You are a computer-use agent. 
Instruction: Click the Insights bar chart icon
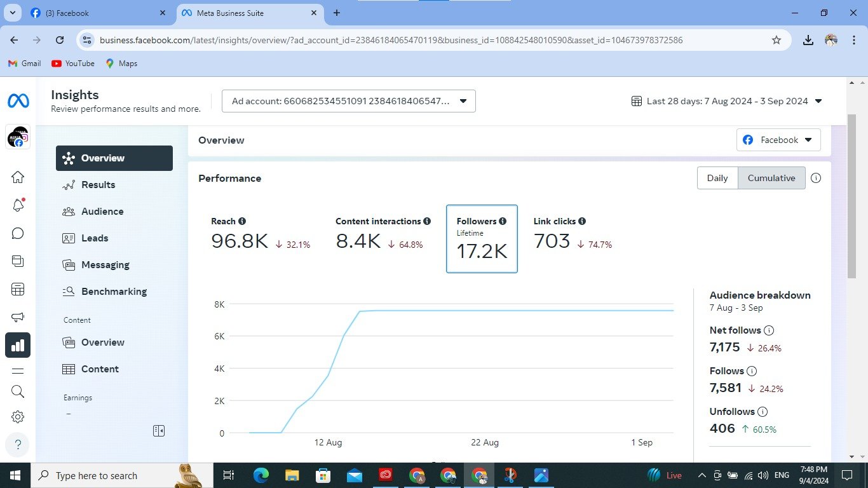click(x=18, y=345)
